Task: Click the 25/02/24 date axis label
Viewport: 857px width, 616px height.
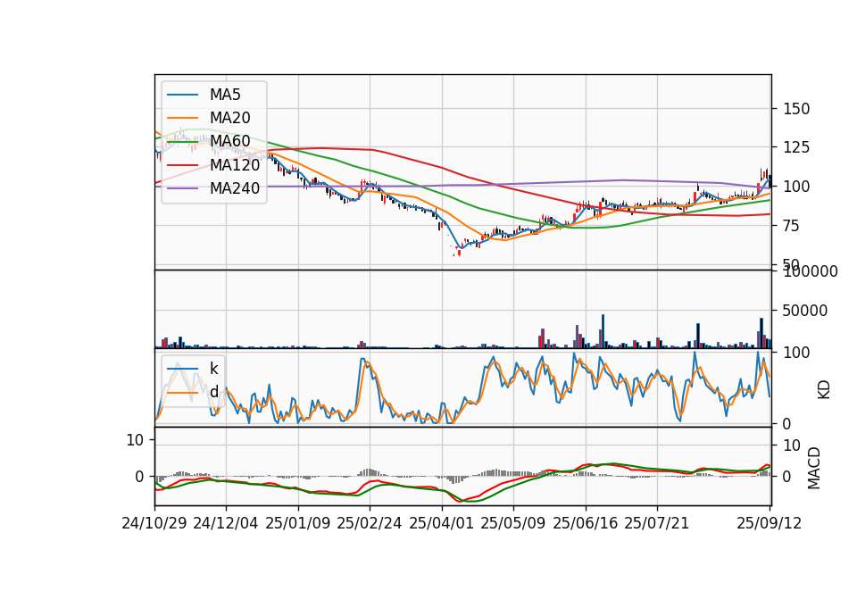Action: 370,523
